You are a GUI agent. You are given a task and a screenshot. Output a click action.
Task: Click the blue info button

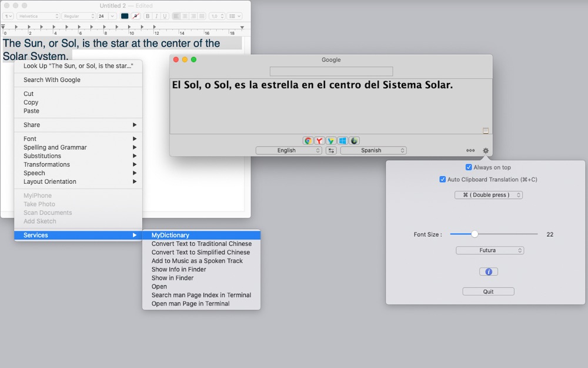pyautogui.click(x=488, y=271)
